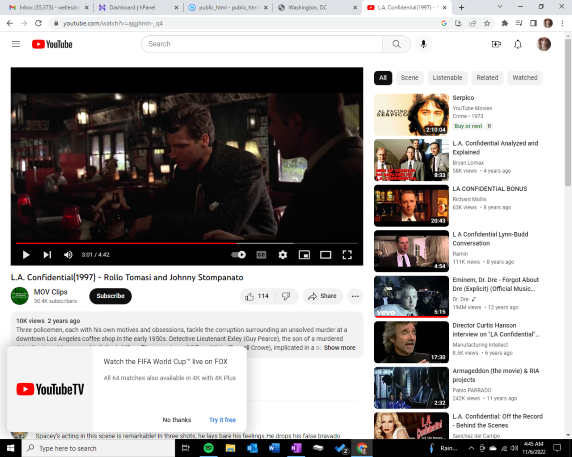Select the Scene filter chip
Viewport: 572px width, 457px height.
coord(409,78)
